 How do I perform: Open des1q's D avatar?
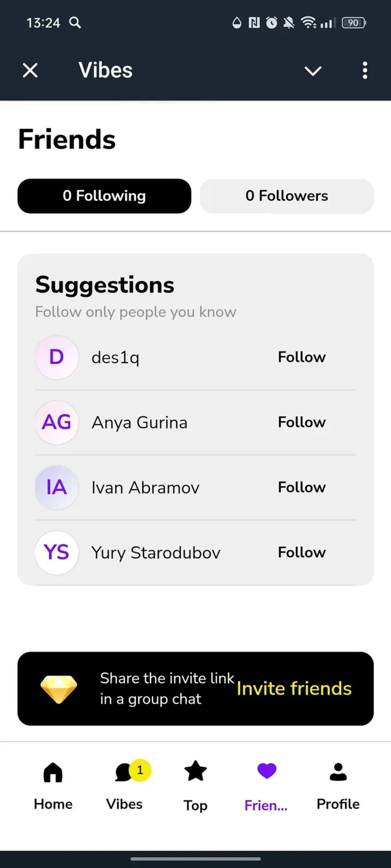click(57, 357)
